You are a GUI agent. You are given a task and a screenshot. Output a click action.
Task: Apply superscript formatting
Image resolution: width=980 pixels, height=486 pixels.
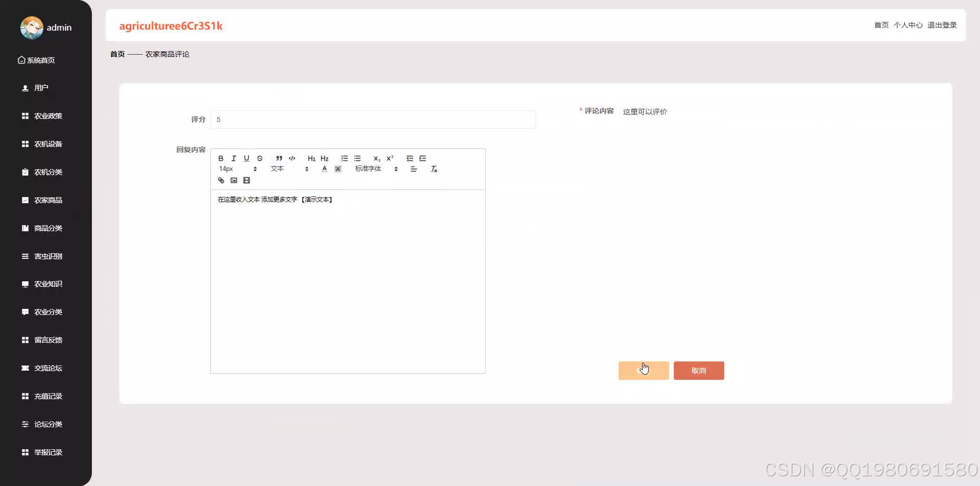[390, 158]
